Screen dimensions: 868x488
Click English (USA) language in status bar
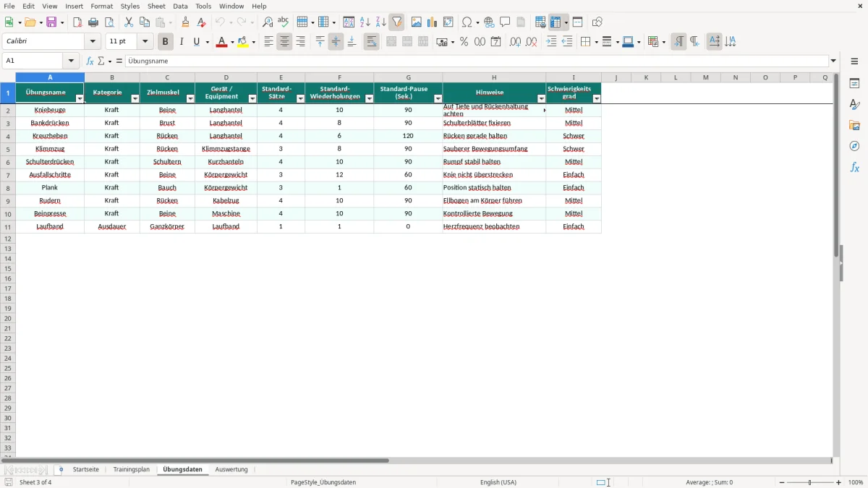pos(498,482)
